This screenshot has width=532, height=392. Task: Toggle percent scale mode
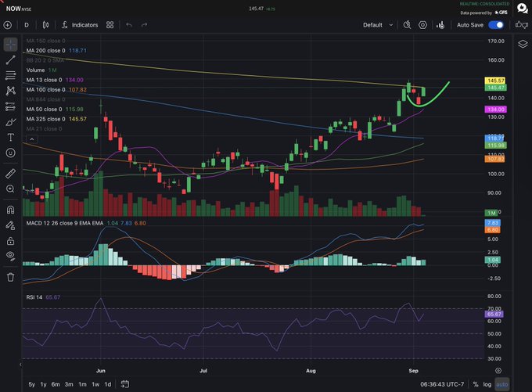(x=476, y=384)
